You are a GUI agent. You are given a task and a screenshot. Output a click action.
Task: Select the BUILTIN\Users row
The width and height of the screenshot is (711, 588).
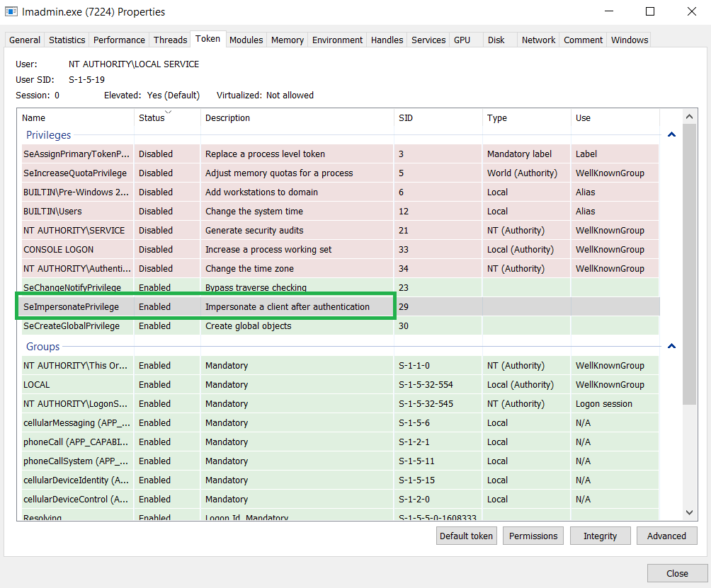341,211
